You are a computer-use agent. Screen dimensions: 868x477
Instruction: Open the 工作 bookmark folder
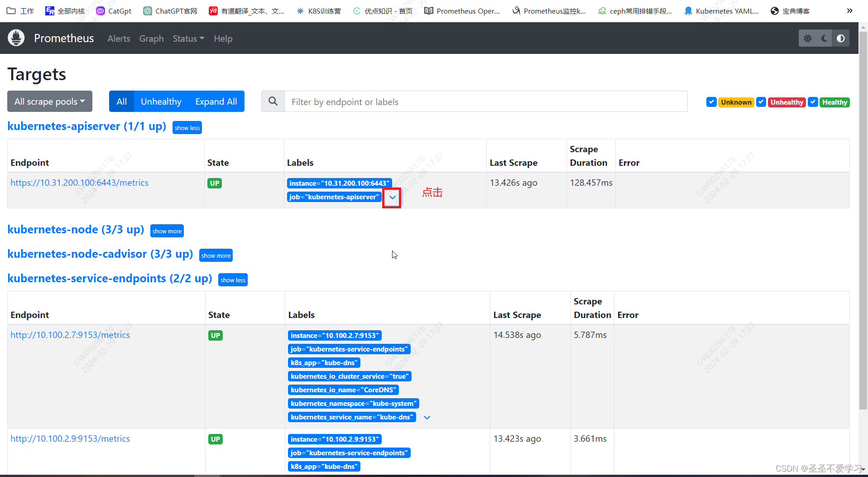pos(20,11)
